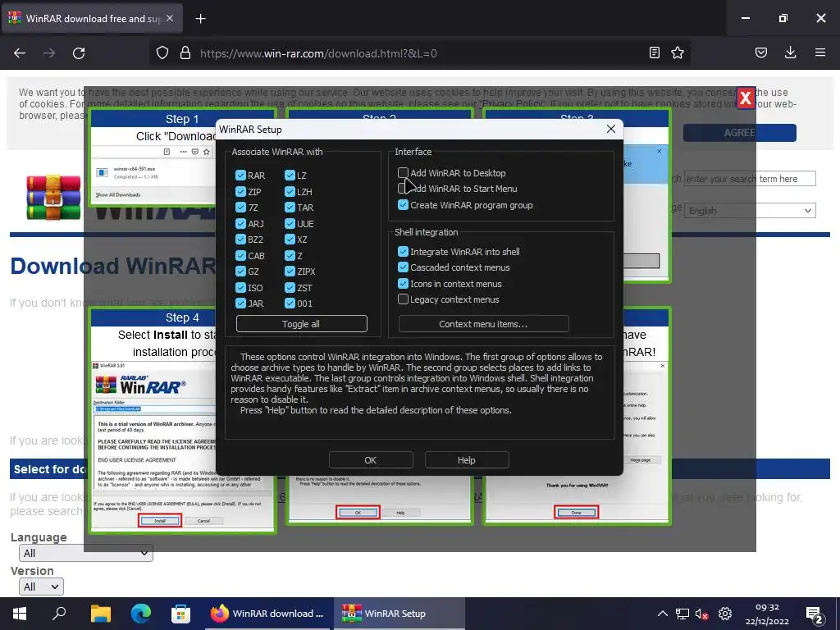This screenshot has height=630, width=840.
Task: Click the padlock site security icon
Action: (185, 53)
